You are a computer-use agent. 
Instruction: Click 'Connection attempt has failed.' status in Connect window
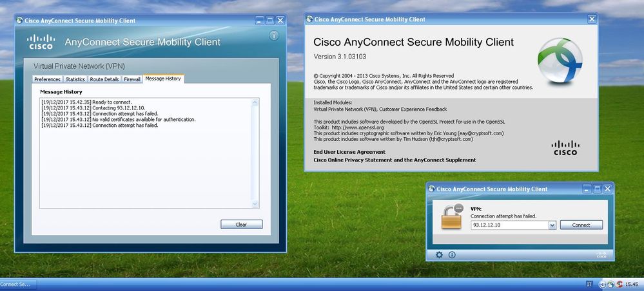[x=503, y=216]
